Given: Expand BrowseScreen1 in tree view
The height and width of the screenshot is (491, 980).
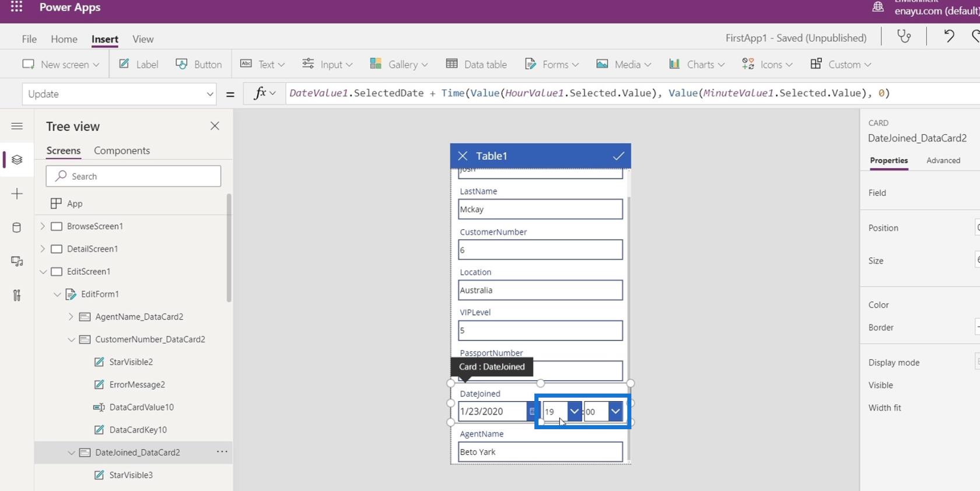Looking at the screenshot, I should tap(43, 226).
